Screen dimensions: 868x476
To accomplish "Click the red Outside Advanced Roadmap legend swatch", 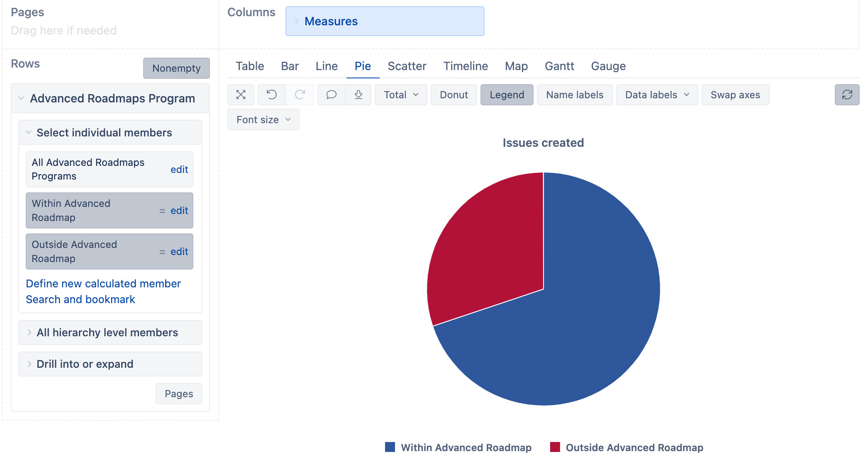I will pos(555,447).
